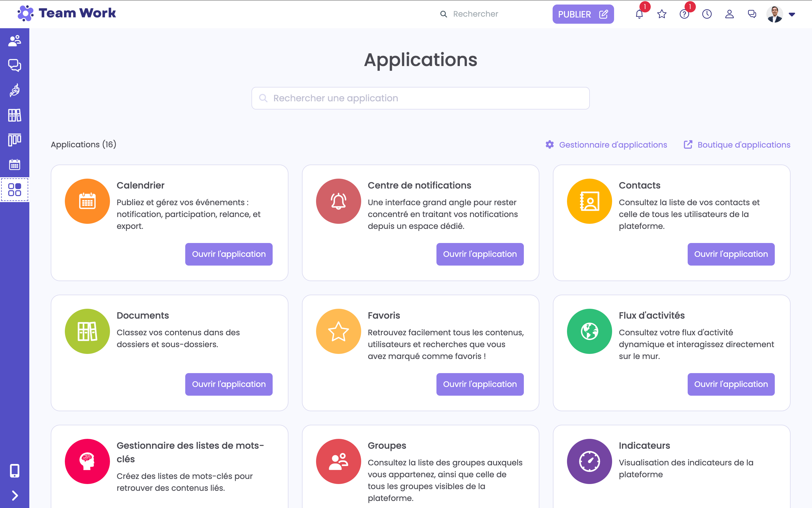Open the chat bubbles icon in the header
The width and height of the screenshot is (812, 508).
pyautogui.click(x=752, y=14)
